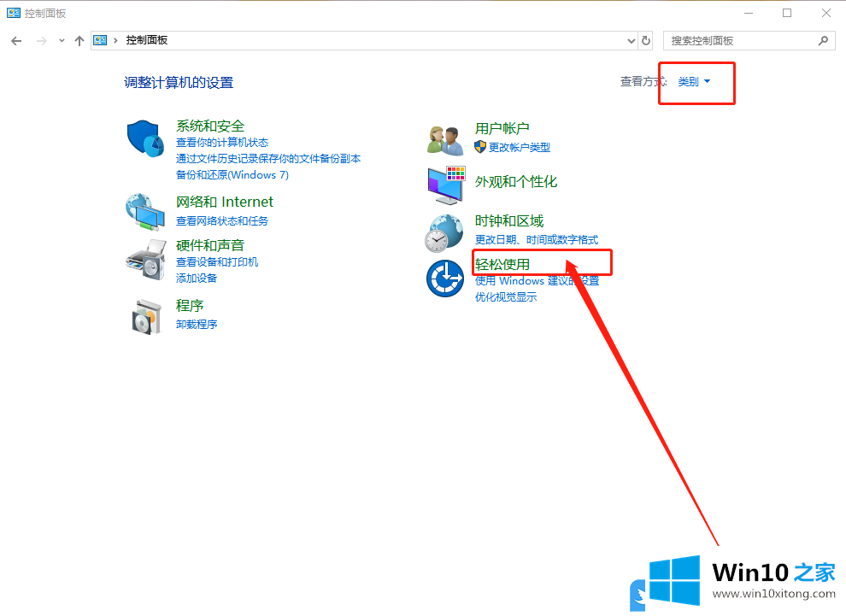Open the Programs category icon
The image size is (846, 616).
coord(145,316)
